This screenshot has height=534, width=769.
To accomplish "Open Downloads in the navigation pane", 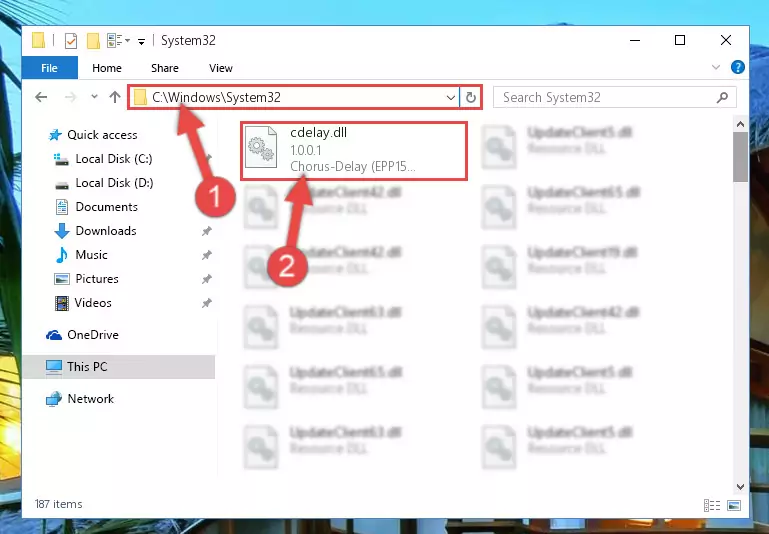I will pos(106,231).
